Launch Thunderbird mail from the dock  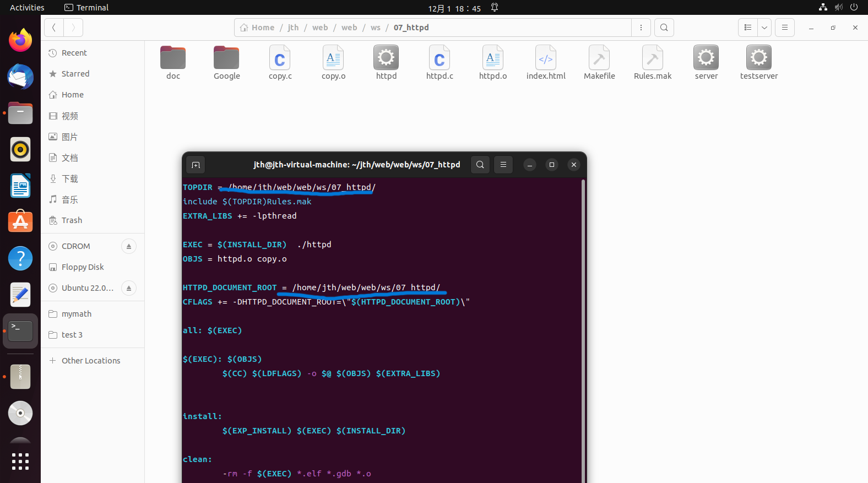[x=20, y=77]
